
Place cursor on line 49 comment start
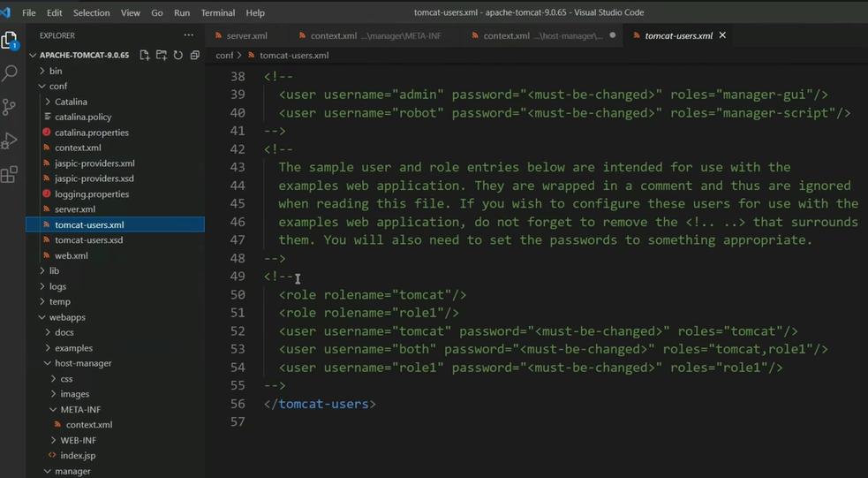tap(278, 277)
